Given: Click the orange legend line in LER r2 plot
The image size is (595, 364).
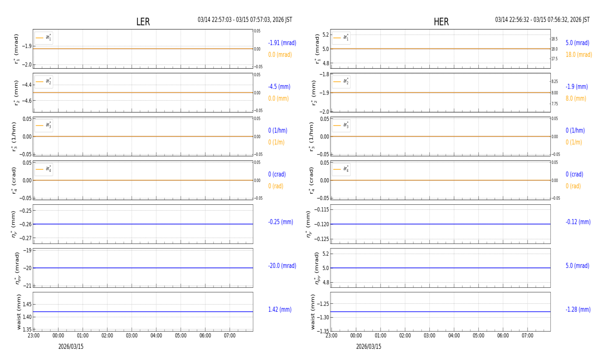Looking at the screenshot, I should point(40,82).
